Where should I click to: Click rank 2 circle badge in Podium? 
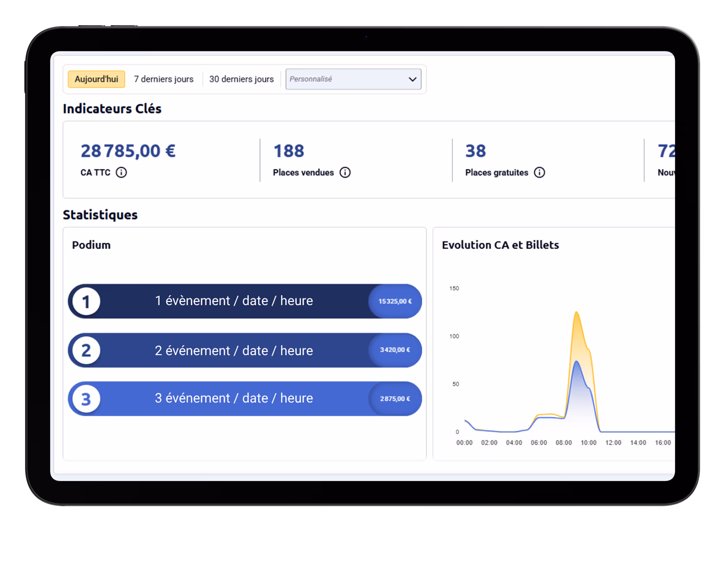click(x=86, y=350)
